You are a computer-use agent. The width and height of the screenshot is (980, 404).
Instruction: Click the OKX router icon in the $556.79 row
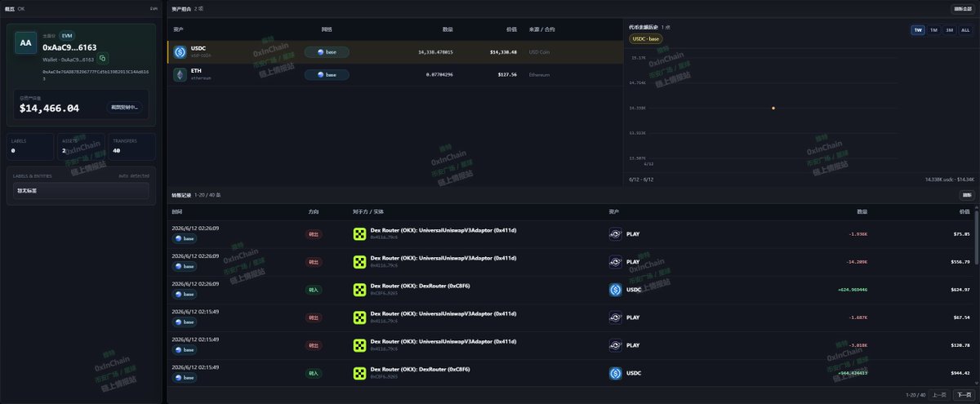tap(359, 262)
